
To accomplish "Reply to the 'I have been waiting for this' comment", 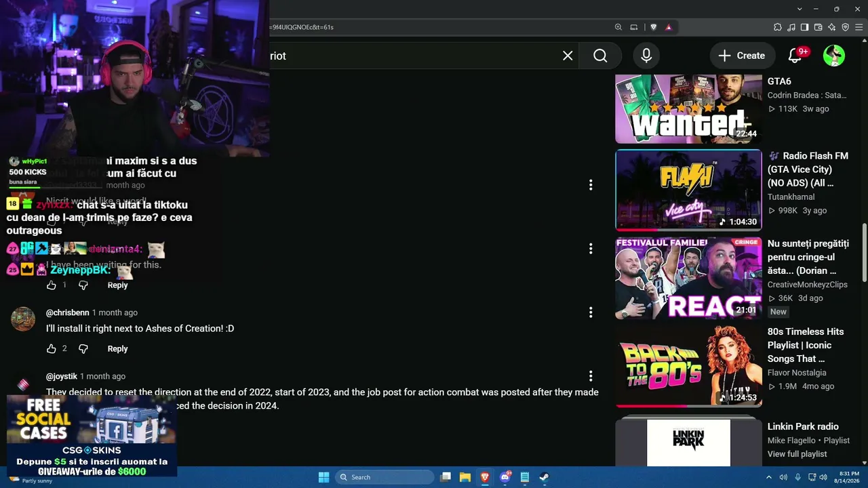I will tap(117, 285).
